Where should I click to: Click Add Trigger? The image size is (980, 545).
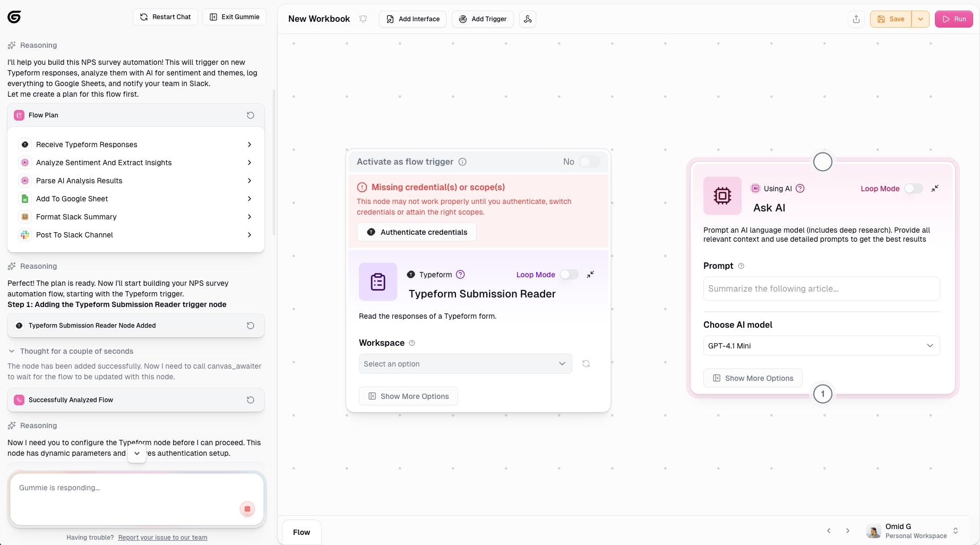coord(483,19)
